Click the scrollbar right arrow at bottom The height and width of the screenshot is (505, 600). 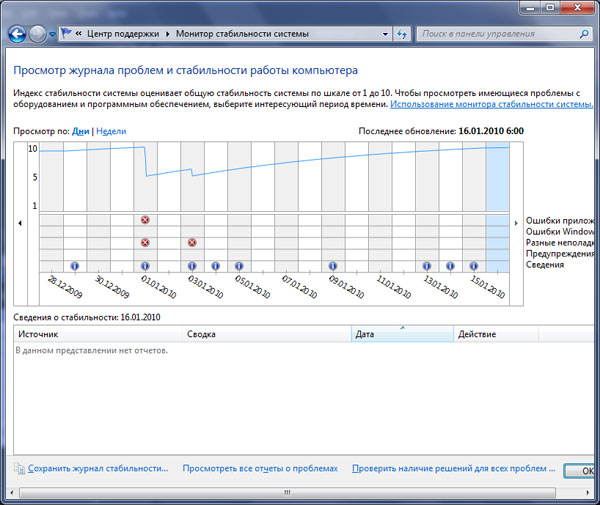click(x=588, y=493)
